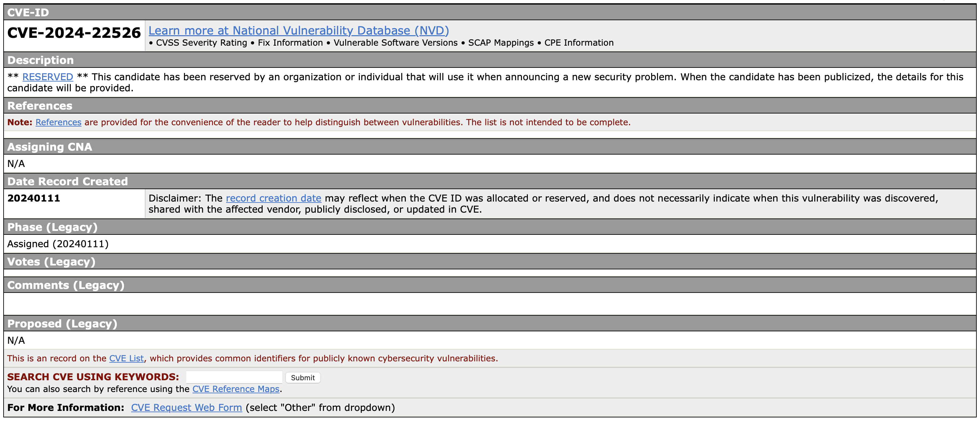The width and height of the screenshot is (980, 422).
Task: Click the Date Record Created header
Action: (67, 181)
